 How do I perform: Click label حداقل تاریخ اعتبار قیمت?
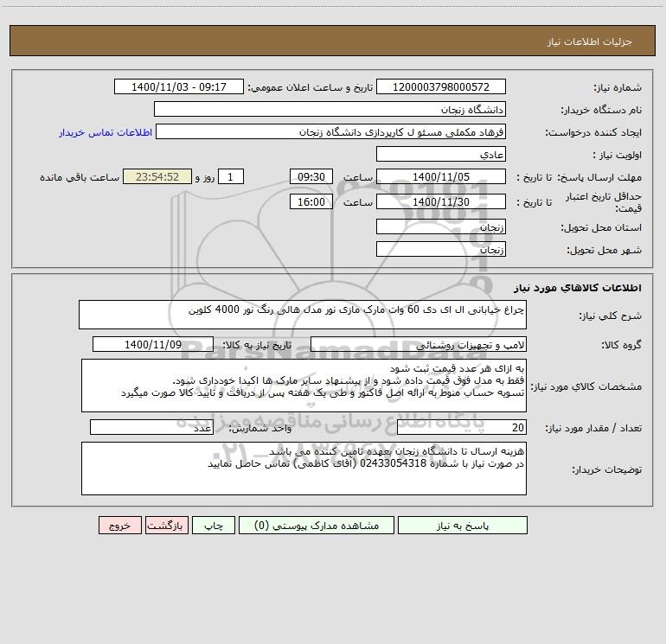pyautogui.click(x=604, y=202)
